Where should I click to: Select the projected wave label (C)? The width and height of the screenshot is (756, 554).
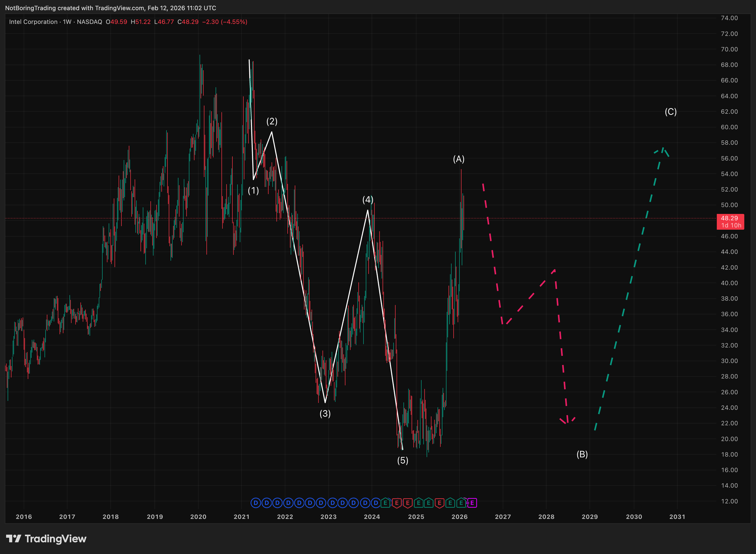click(671, 112)
